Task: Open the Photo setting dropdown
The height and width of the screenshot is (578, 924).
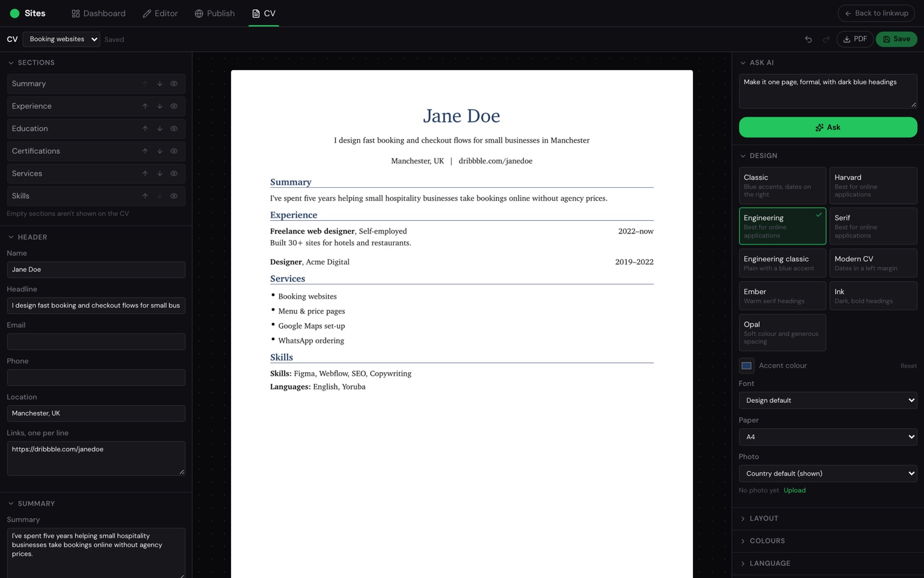Action: pos(828,473)
